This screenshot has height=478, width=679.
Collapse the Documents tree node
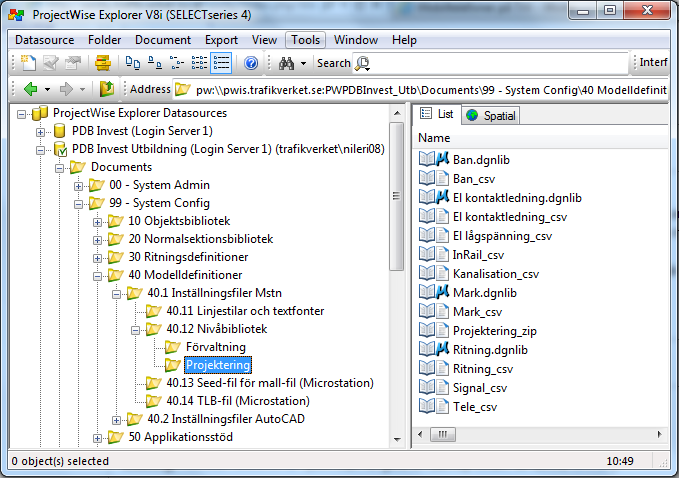point(59,168)
